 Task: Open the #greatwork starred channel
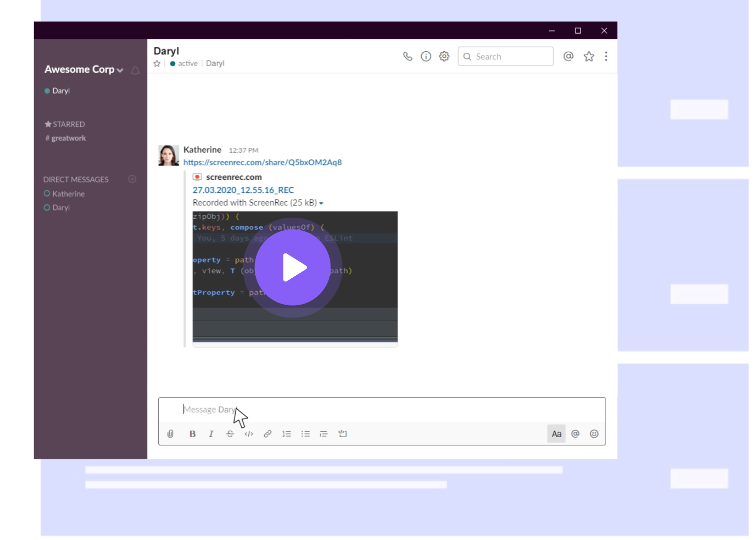pyautogui.click(x=66, y=138)
